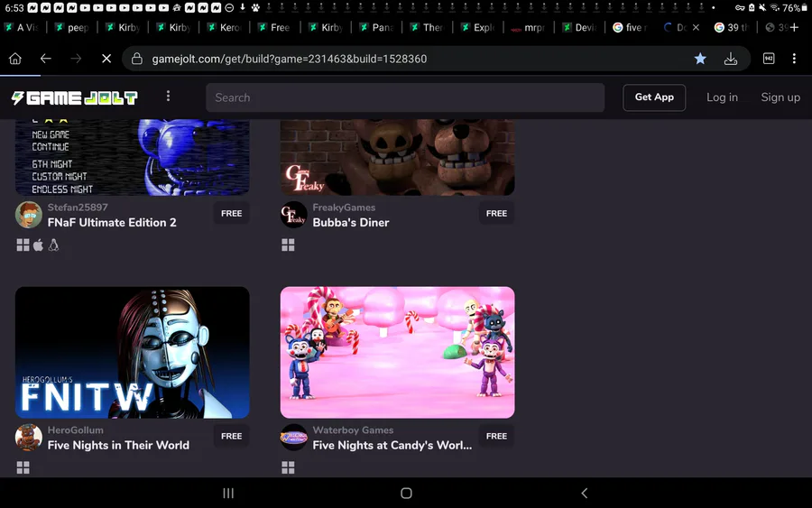Switch to the 'Pana' browser tab
The width and height of the screenshot is (812, 508).
coord(377,27)
